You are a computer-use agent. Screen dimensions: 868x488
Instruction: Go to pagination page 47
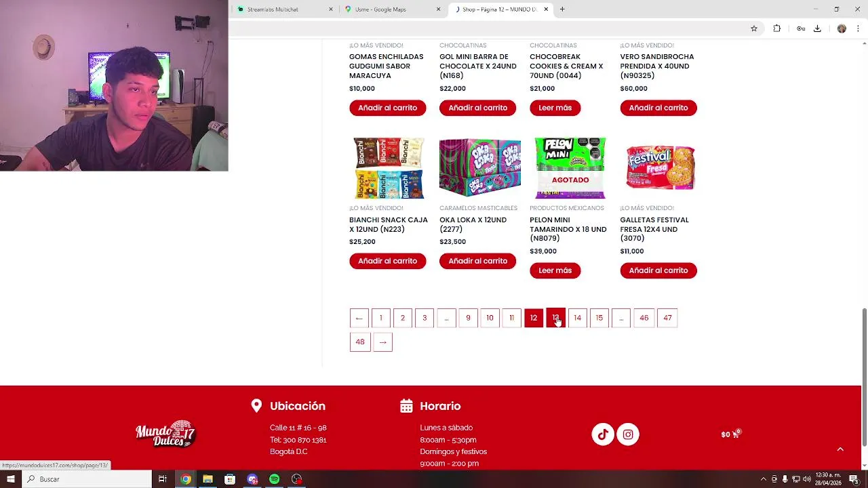[x=667, y=318]
